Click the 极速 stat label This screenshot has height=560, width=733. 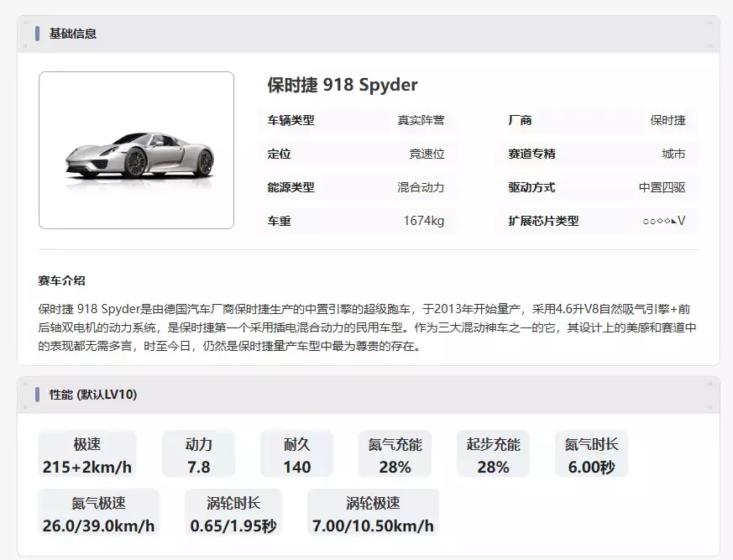coord(87,444)
